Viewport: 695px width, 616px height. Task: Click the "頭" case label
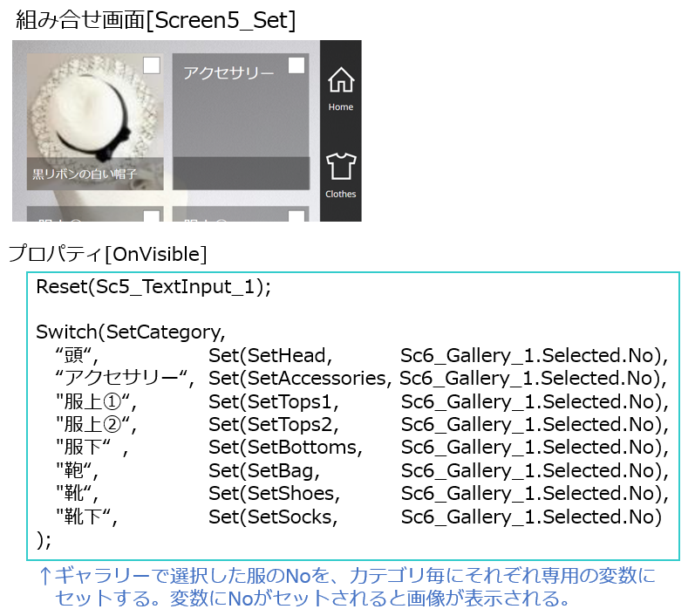pyautogui.click(x=77, y=355)
